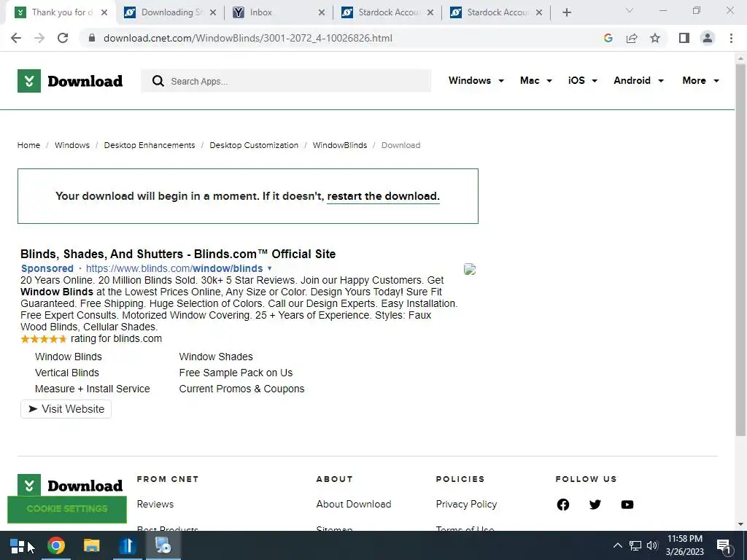Open CNET Twitter page icon
This screenshot has height=560, width=747.
pos(595,505)
